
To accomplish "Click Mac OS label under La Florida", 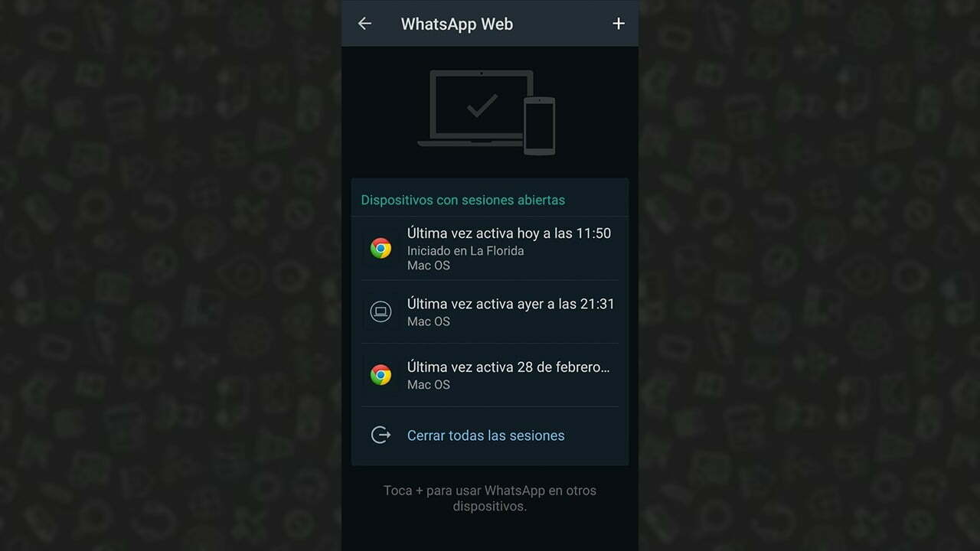I will pyautogui.click(x=429, y=266).
